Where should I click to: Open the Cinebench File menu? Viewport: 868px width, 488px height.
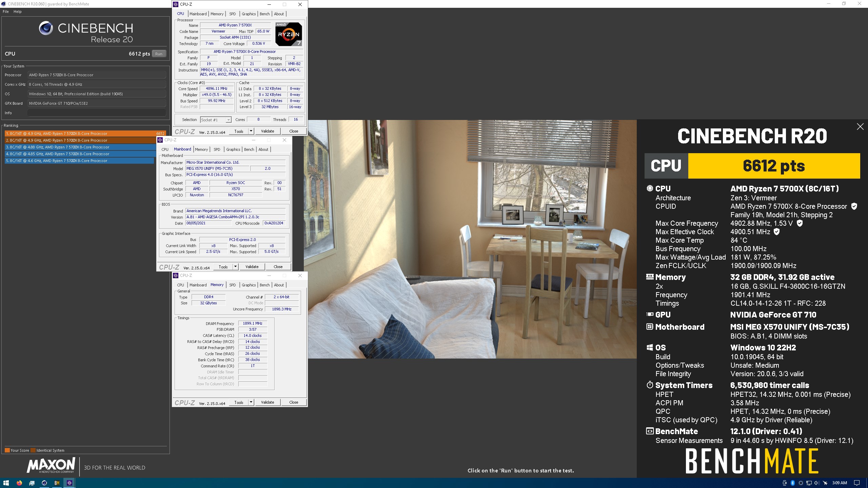pos(6,12)
